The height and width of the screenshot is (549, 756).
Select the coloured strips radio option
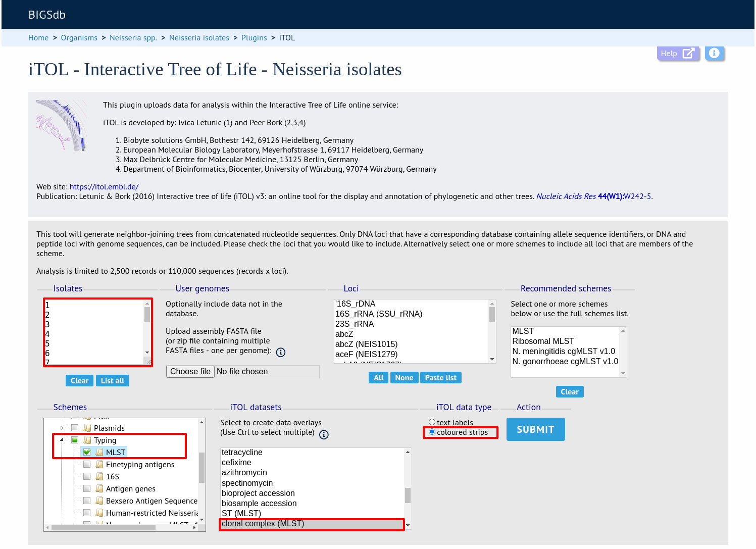pyautogui.click(x=432, y=432)
